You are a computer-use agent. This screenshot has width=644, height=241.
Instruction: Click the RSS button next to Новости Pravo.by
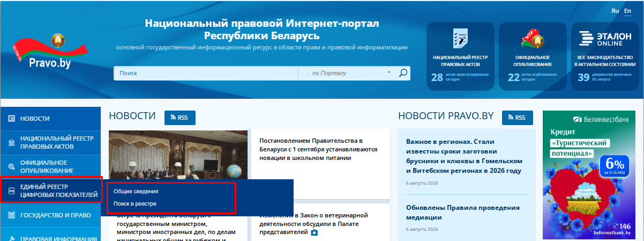click(517, 117)
